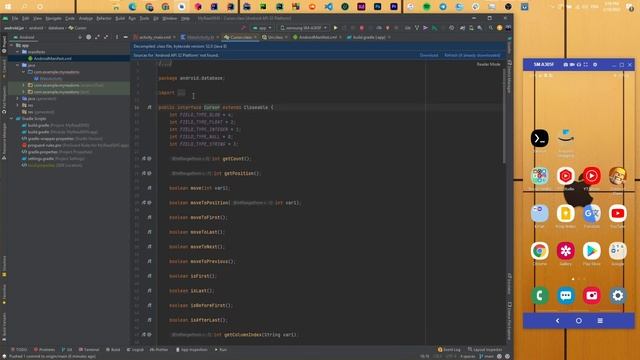Open the Problems tool window

point(44,350)
